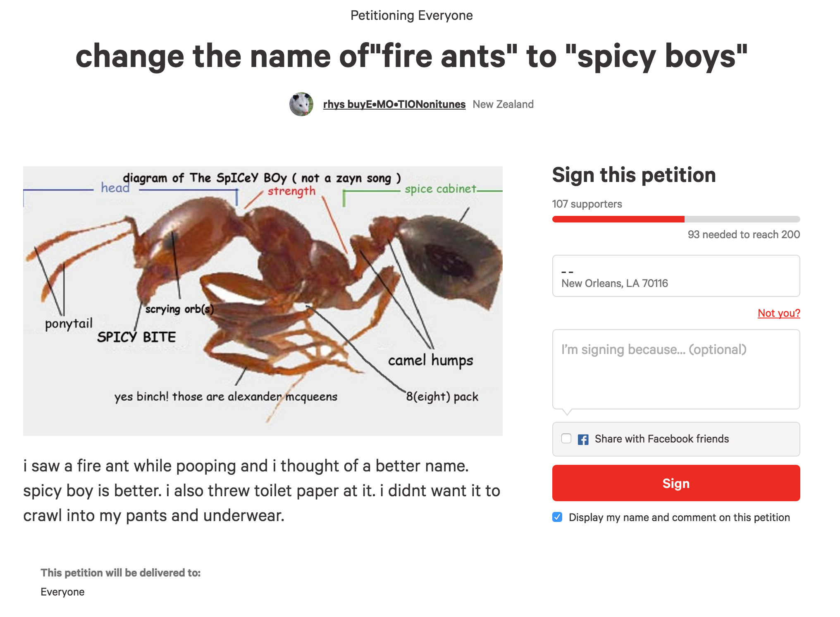Click the "Sign this petition" heading
The height and width of the screenshot is (617, 840).
pyautogui.click(x=634, y=175)
